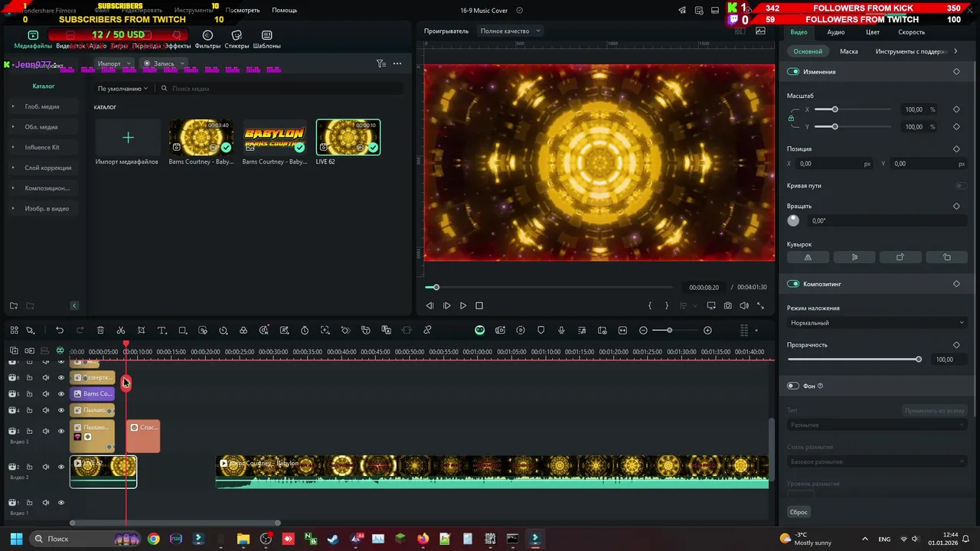Hide track Видео 2 with eye icon
The image size is (980, 551).
pos(61,467)
